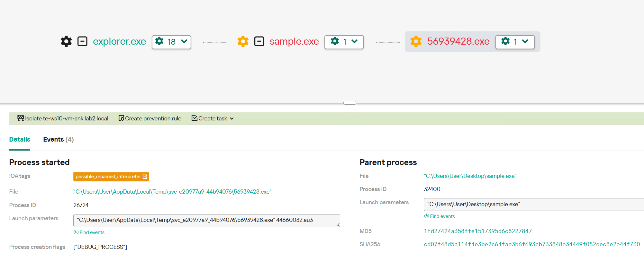The image size is (644, 253).
Task: Click the horizontal panel splitter handle
Action: [350, 103]
